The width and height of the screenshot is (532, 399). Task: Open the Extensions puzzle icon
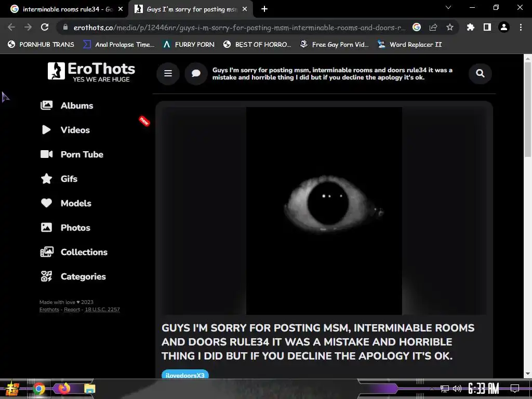[x=471, y=27]
